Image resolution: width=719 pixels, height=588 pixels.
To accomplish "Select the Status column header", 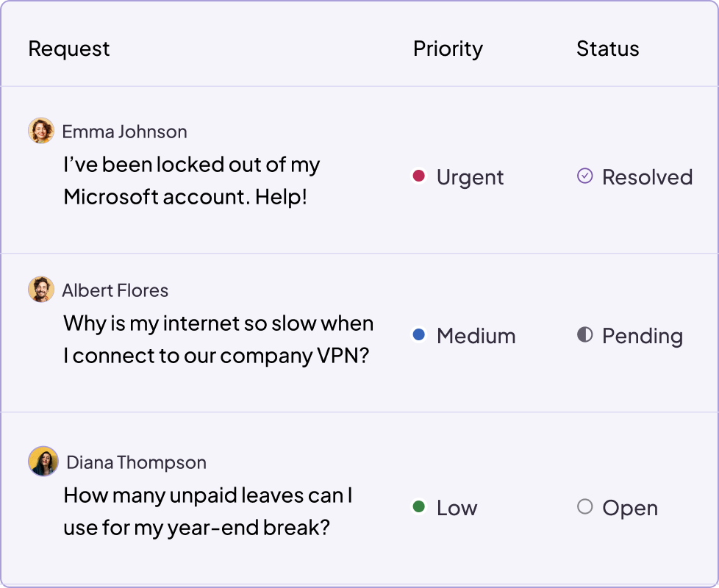I will 608,49.
